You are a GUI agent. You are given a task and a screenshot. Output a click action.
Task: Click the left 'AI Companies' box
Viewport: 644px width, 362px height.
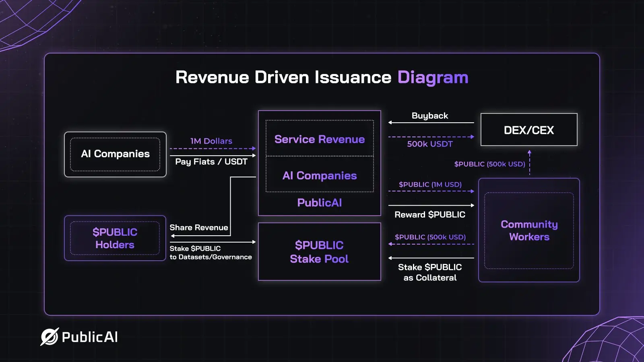(115, 154)
